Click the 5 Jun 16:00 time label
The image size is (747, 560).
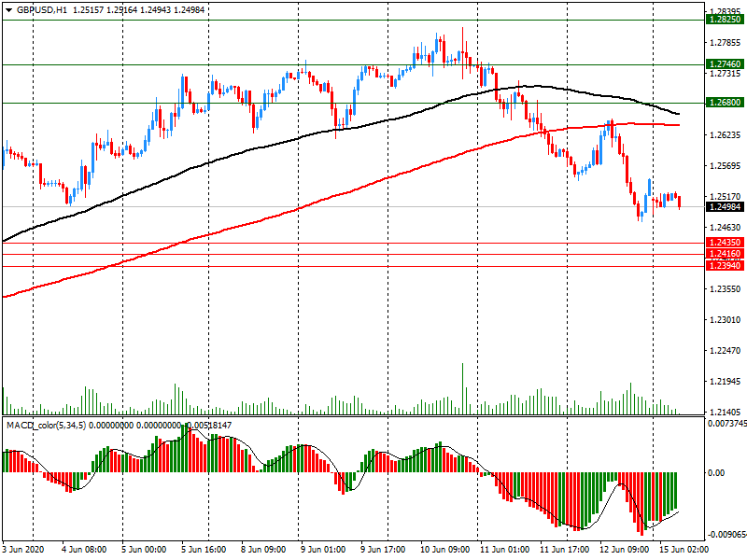click(x=204, y=550)
